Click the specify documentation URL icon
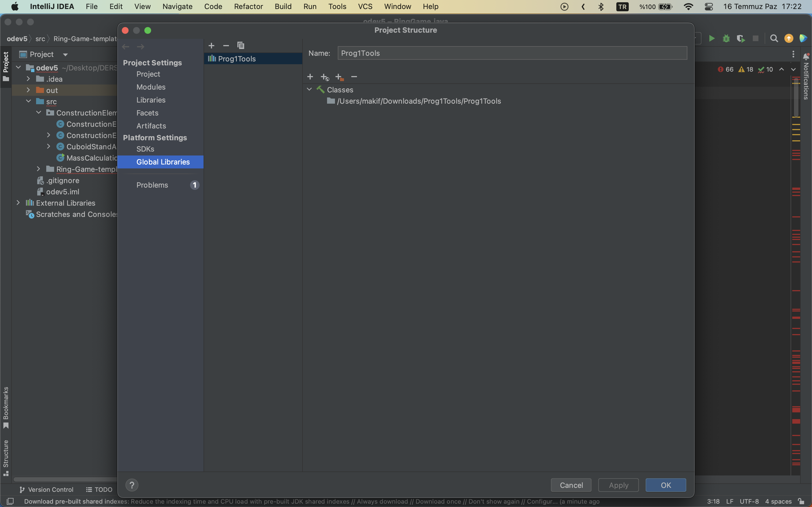Image resolution: width=812 pixels, height=507 pixels. (325, 77)
